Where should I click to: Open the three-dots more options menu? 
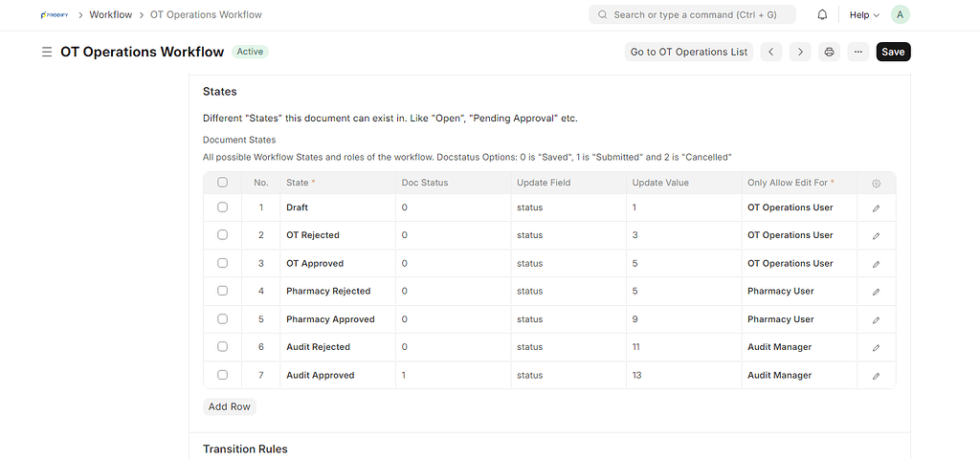tap(857, 52)
